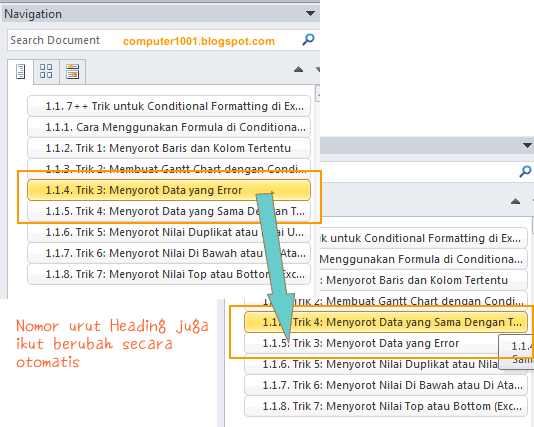Screen dimensions: 534x427
Task: Open the Navigation pane options dropdown arrow
Action: [x=310, y=14]
